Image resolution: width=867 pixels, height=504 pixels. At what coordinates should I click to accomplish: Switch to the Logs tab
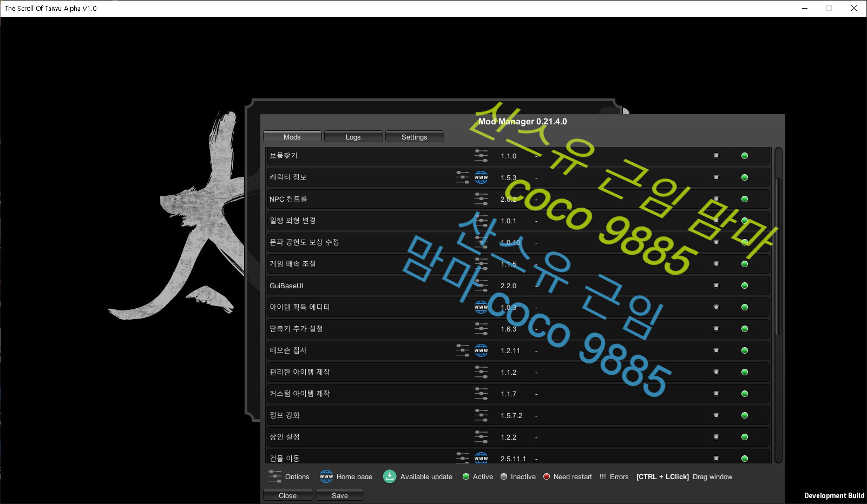tap(353, 137)
